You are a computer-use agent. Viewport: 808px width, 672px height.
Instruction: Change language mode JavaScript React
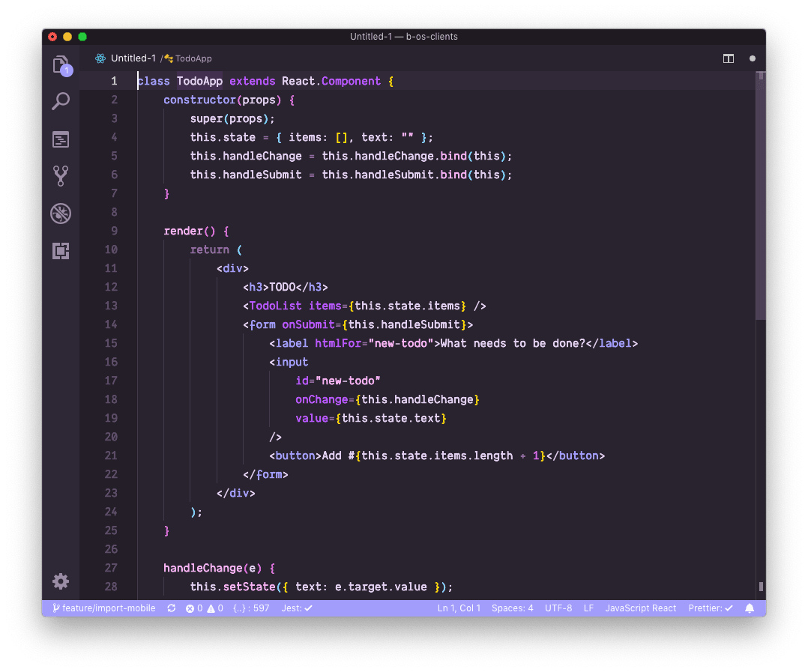(641, 608)
